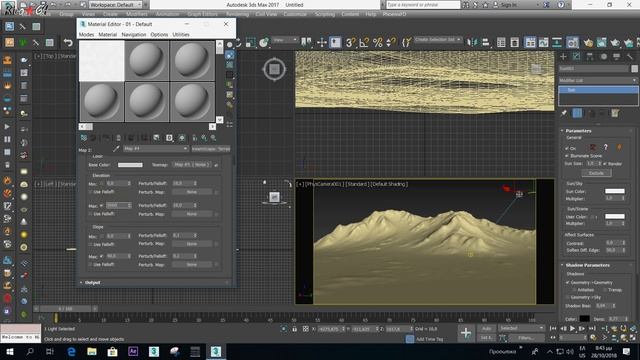The width and height of the screenshot is (640, 360).
Task: Click the Pin Stack icon
Action: pos(564,113)
